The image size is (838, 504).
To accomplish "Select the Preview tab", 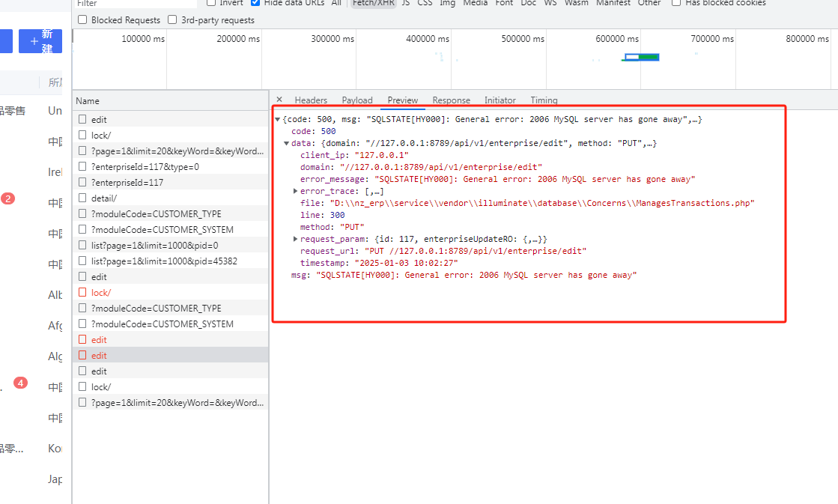I will click(402, 100).
